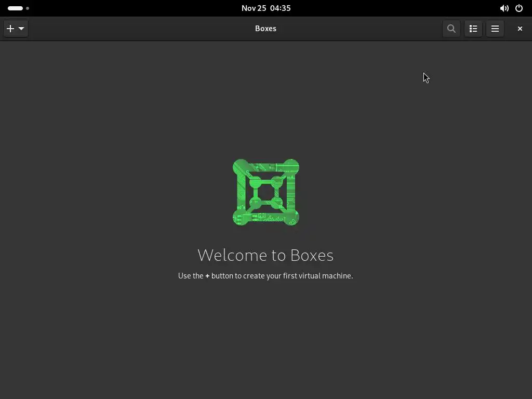Close the Boxes window
This screenshot has height=399, width=532.
(x=520, y=29)
